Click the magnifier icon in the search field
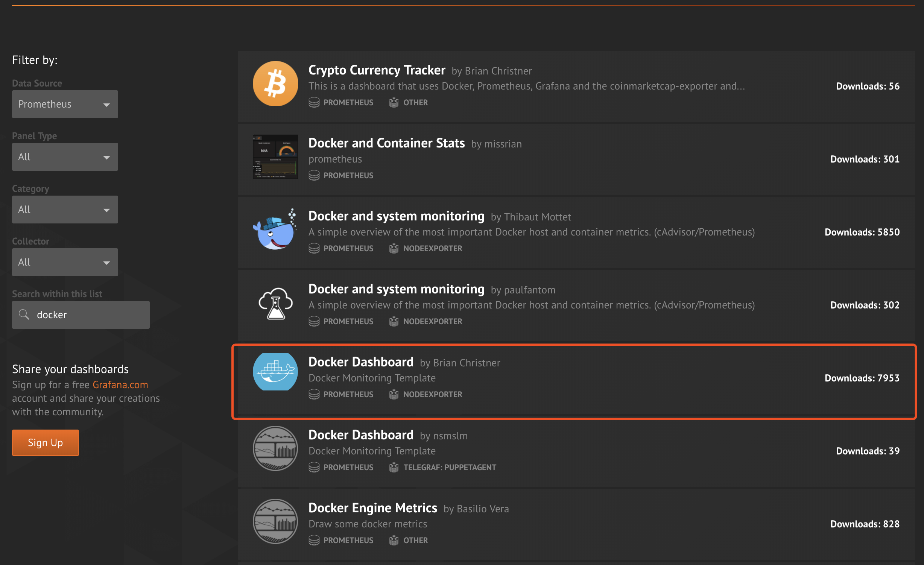Screen dimensions: 924x565 [24, 314]
